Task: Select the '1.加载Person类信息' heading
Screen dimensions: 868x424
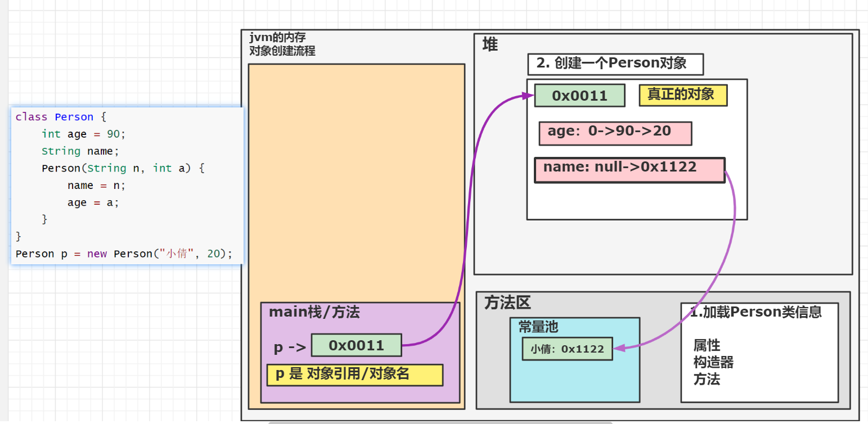Action: pyautogui.click(x=755, y=312)
